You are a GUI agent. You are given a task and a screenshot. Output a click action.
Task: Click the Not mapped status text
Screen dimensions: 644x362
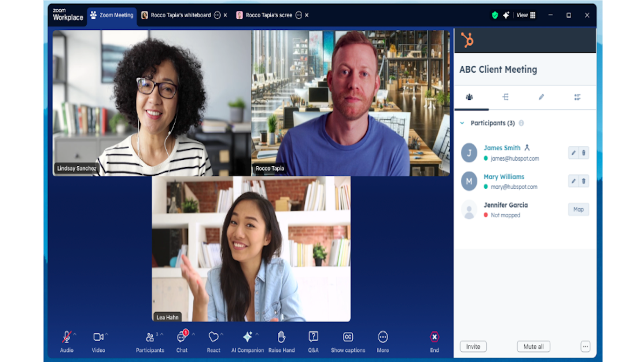coord(505,215)
